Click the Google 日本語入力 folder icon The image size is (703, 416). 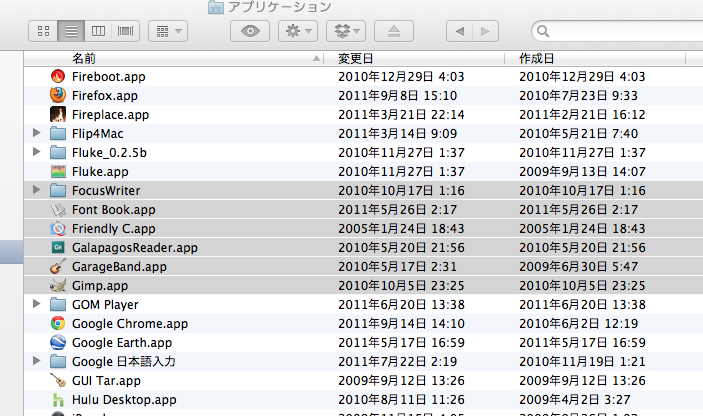[x=58, y=361]
